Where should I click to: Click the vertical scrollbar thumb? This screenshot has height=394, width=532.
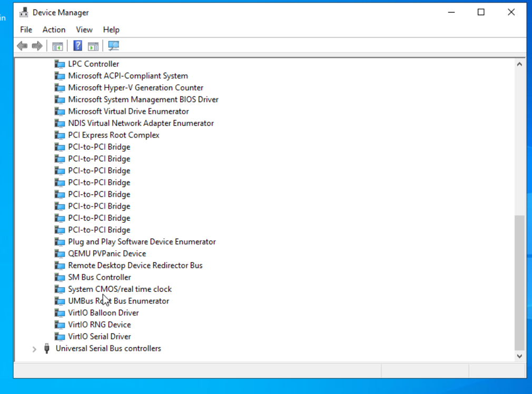tap(519, 283)
